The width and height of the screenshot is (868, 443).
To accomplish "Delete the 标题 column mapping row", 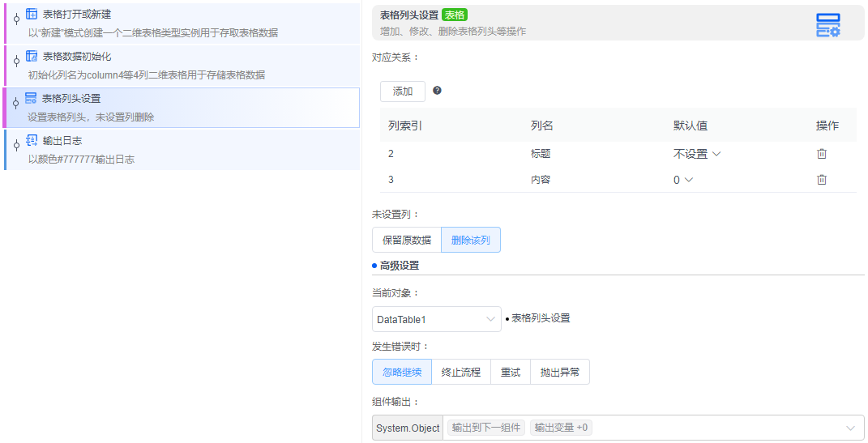I will (822, 154).
